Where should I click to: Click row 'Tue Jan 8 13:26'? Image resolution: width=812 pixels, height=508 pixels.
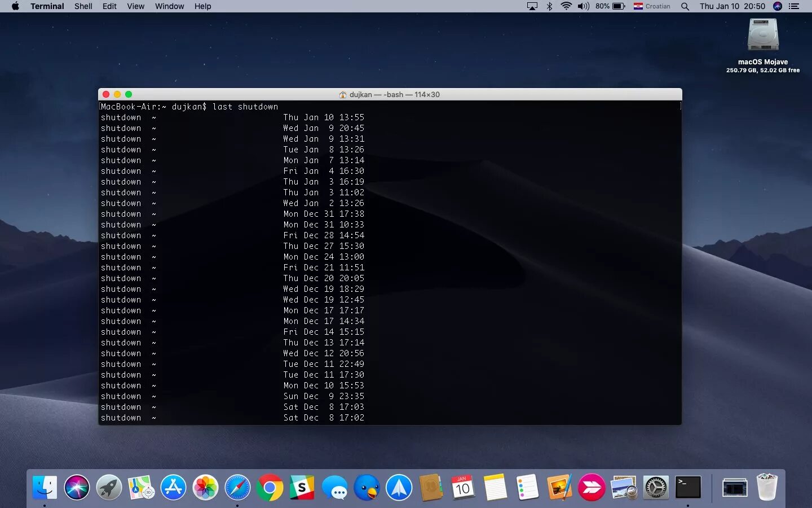pyautogui.click(x=232, y=150)
